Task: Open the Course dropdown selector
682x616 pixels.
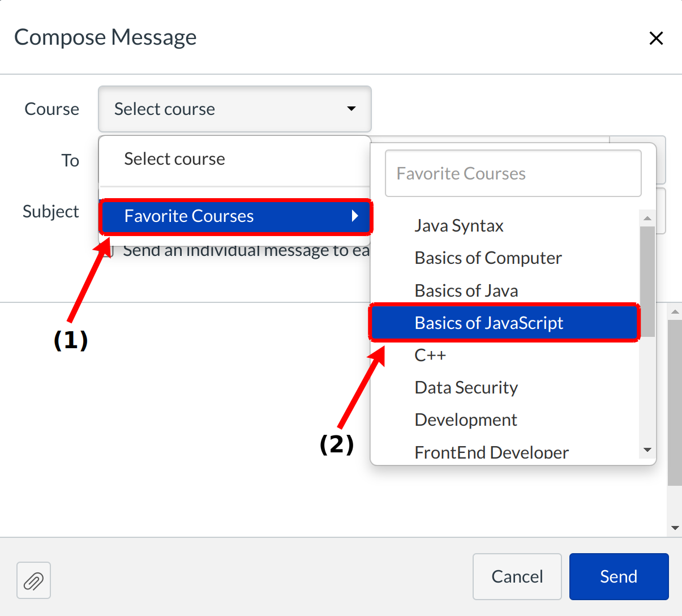Action: [235, 109]
